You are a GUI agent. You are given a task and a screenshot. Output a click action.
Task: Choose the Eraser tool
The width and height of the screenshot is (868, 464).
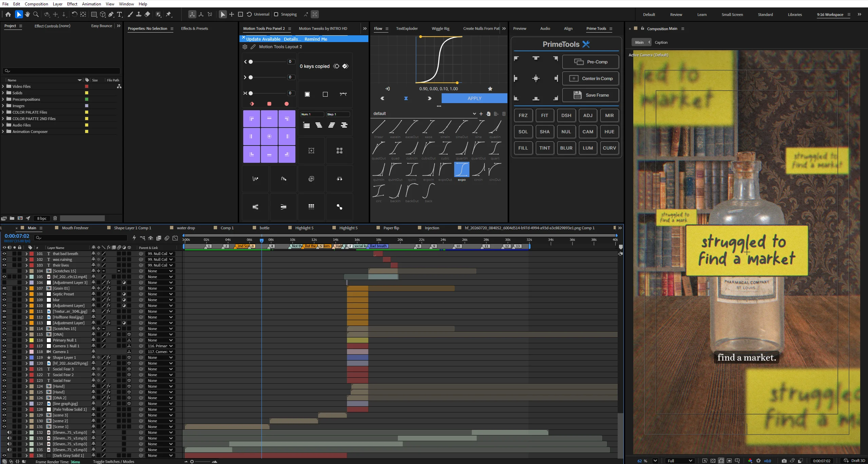147,14
